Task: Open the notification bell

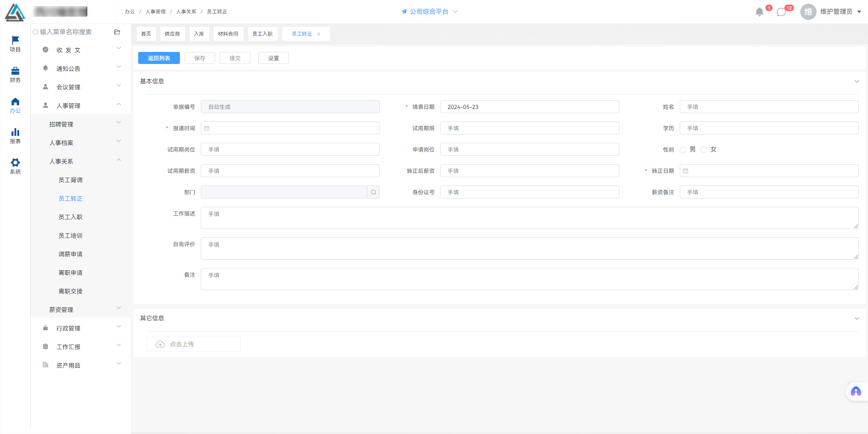Action: coord(759,12)
